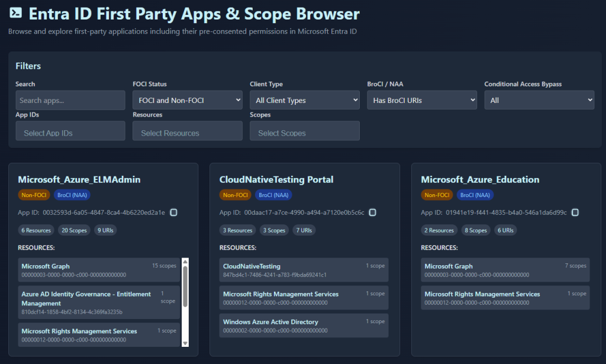
Task: Select Windows Azure Active Directory resource
Action: [x=304, y=326]
